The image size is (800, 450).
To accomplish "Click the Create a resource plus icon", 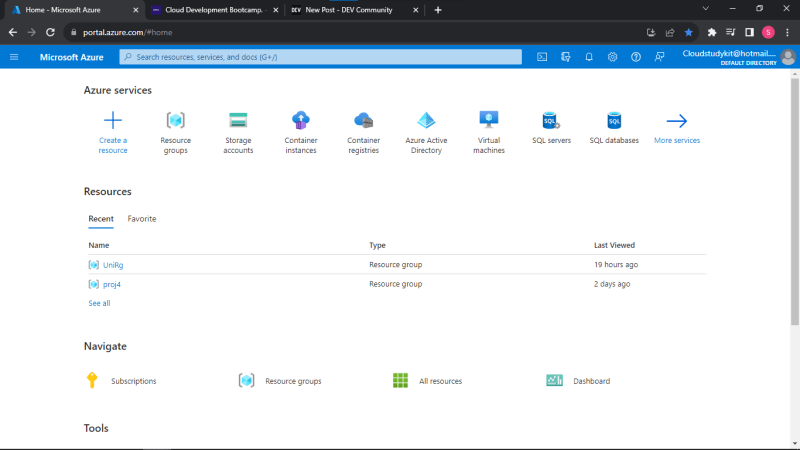I will click(113, 120).
